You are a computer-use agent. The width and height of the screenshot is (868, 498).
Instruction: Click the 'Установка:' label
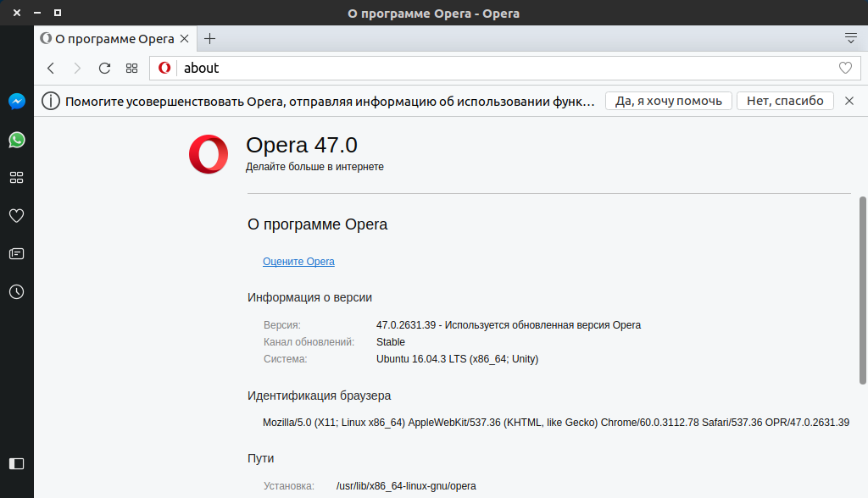click(x=288, y=486)
